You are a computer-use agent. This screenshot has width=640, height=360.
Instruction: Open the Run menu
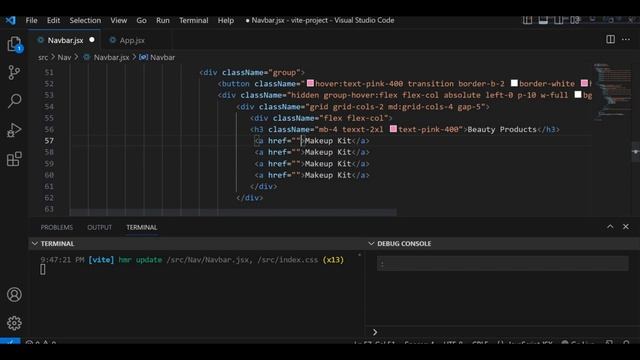(x=162, y=20)
